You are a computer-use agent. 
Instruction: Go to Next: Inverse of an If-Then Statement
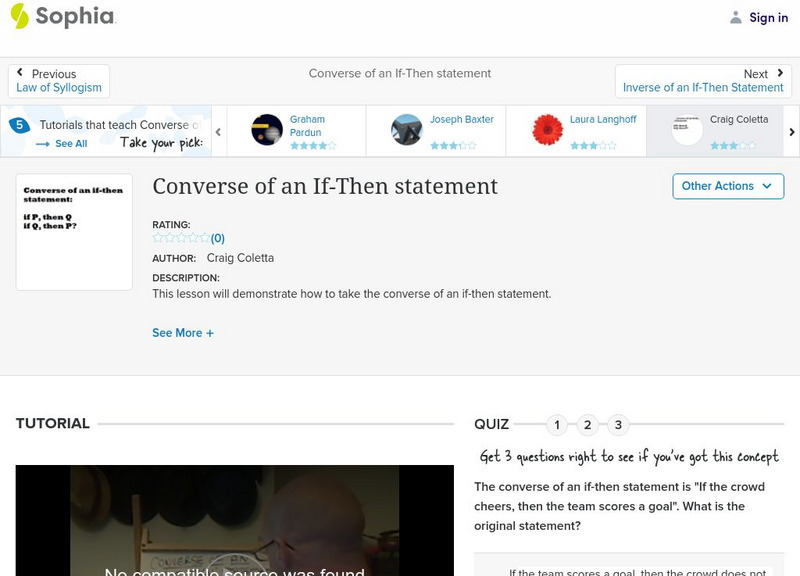pos(703,81)
